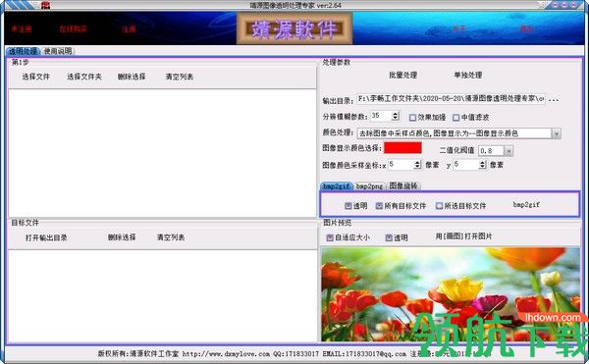Open the 二值化阀值 dropdown

tap(509, 151)
